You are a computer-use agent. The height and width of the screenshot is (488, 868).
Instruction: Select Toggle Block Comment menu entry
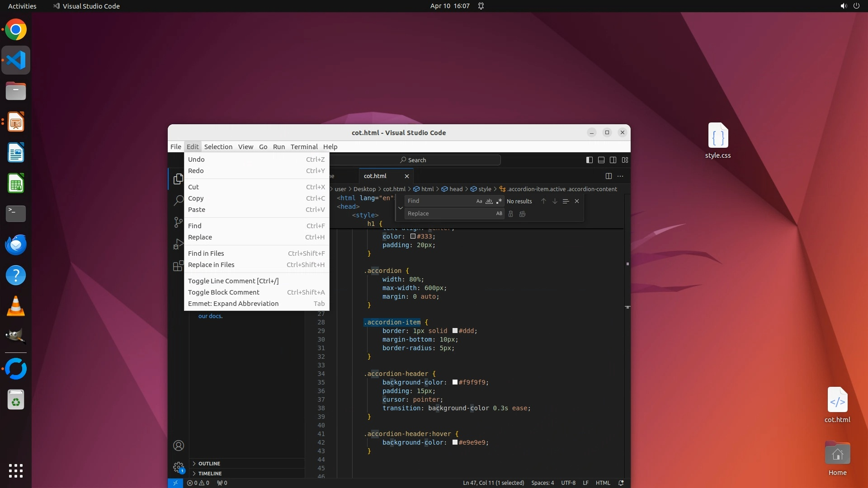click(x=224, y=292)
